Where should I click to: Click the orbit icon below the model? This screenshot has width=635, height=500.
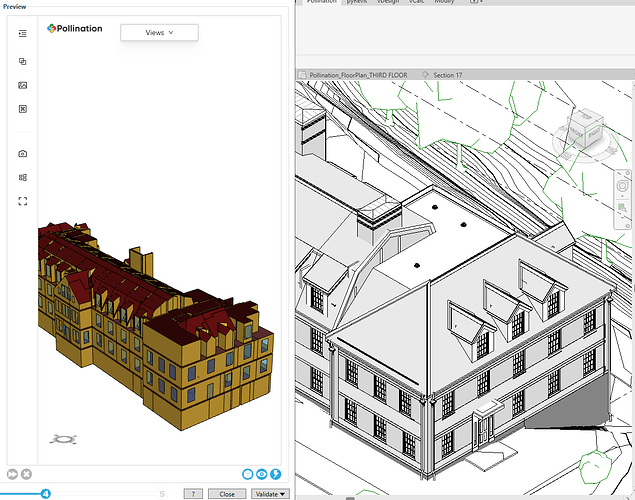pos(62,439)
